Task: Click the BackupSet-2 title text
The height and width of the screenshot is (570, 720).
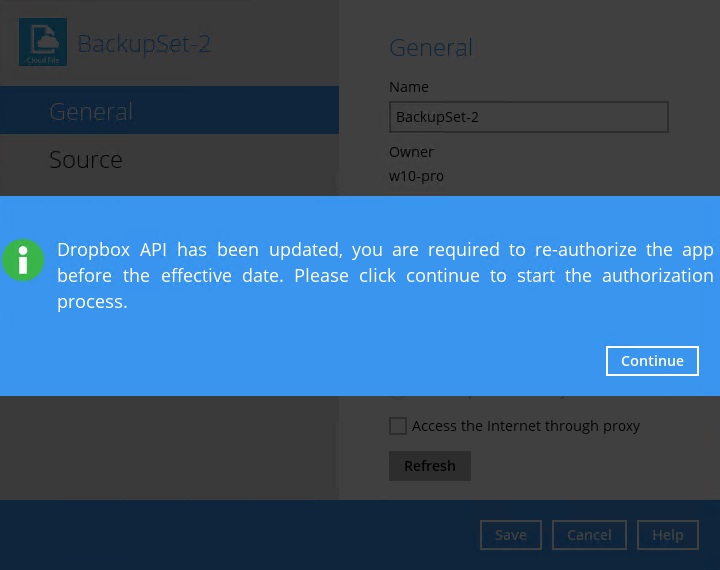Action: point(144,44)
